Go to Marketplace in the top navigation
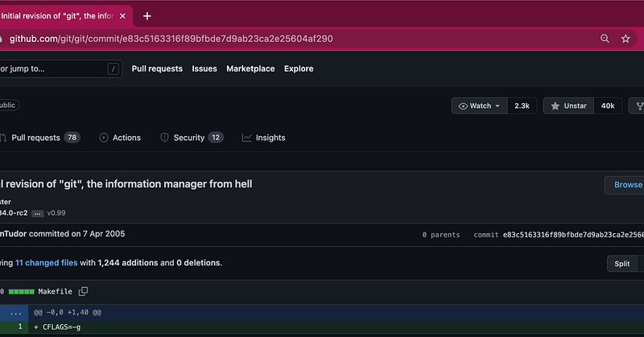The image size is (644, 337). click(x=250, y=68)
